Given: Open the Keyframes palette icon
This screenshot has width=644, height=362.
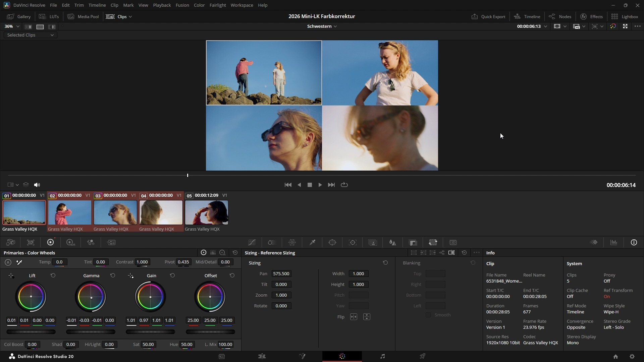Looking at the screenshot, I should click(x=594, y=242).
